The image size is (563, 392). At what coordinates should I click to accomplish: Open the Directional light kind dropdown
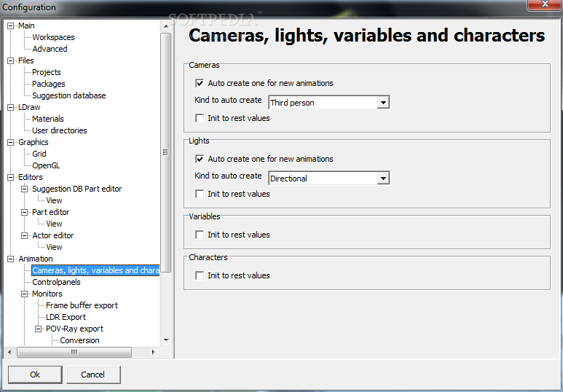click(x=383, y=179)
